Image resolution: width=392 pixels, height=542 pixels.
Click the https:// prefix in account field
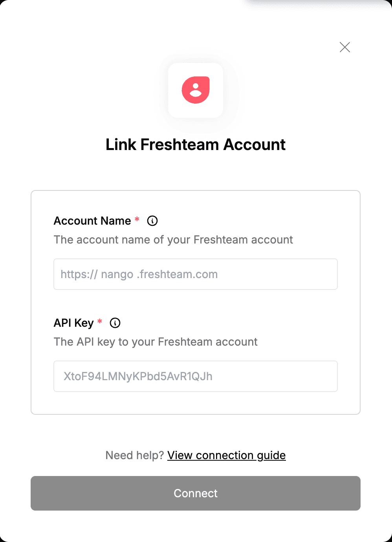(x=79, y=274)
